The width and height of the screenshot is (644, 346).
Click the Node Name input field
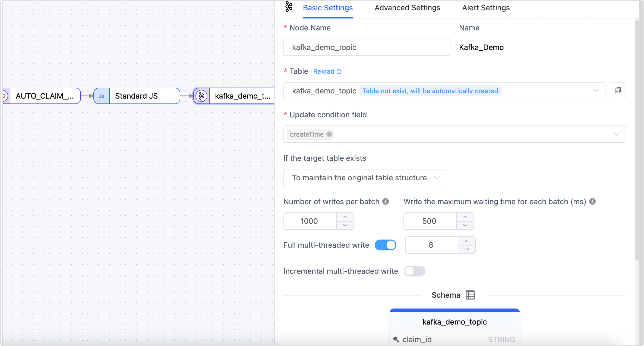[367, 47]
